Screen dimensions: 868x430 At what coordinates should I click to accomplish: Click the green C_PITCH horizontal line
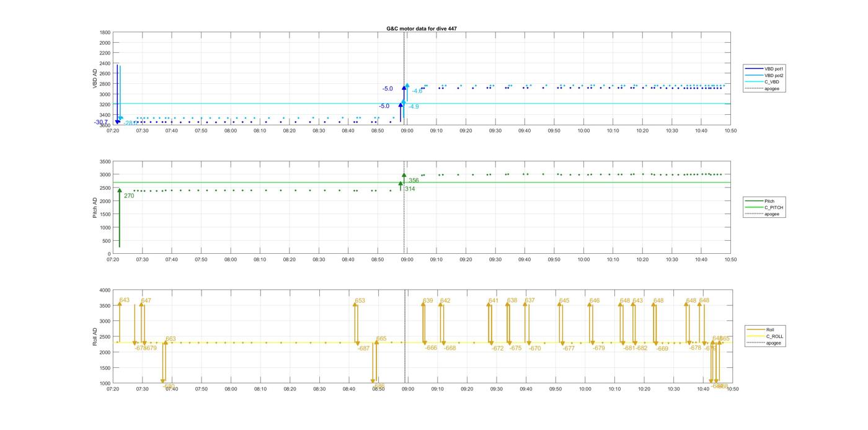(422, 182)
